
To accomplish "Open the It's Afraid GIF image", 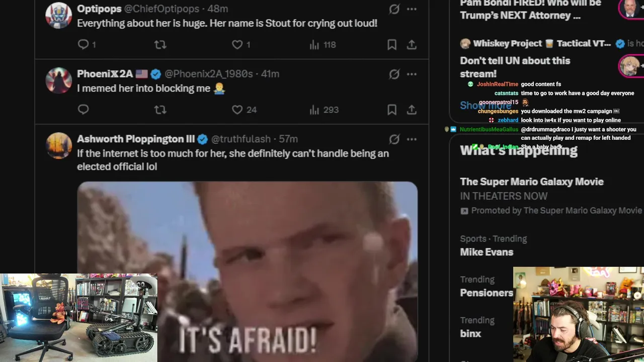I will 247,271.
